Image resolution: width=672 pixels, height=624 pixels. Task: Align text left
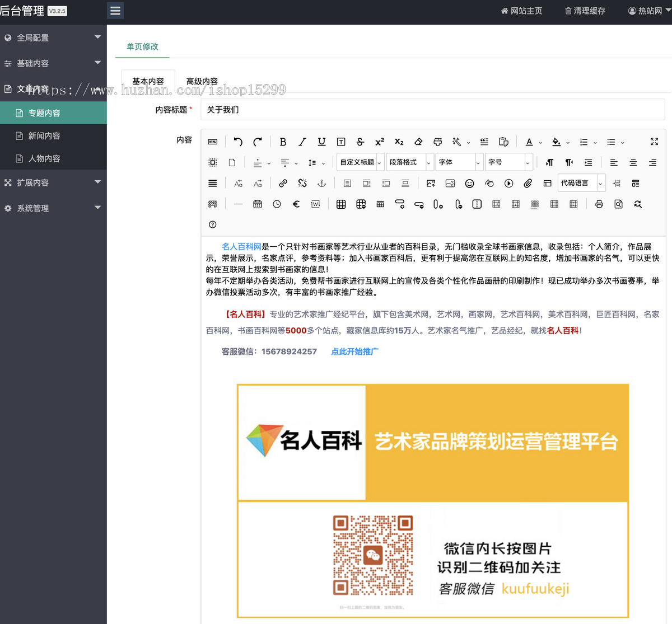[614, 162]
